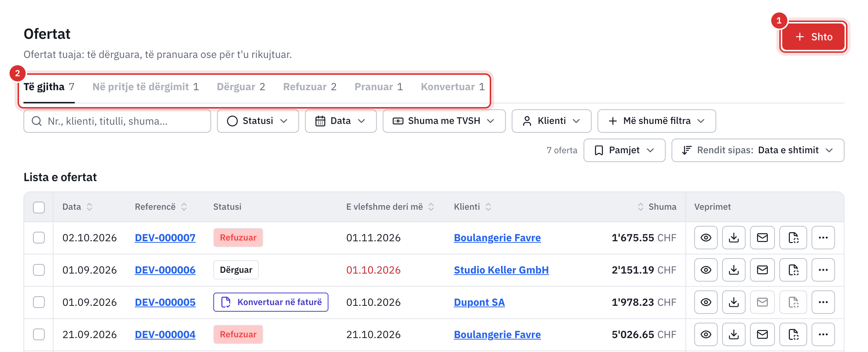Open the Pamjet views dropdown
The width and height of the screenshot is (868, 352).
pyautogui.click(x=624, y=150)
